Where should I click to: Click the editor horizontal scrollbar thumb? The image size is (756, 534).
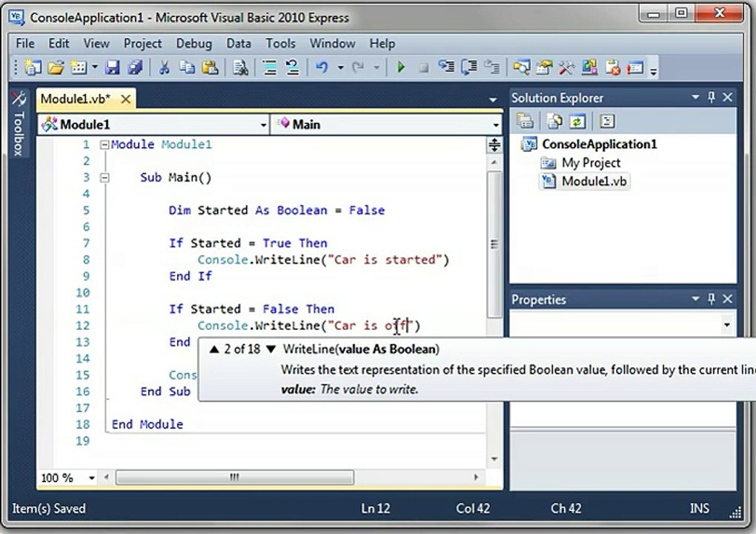235,478
